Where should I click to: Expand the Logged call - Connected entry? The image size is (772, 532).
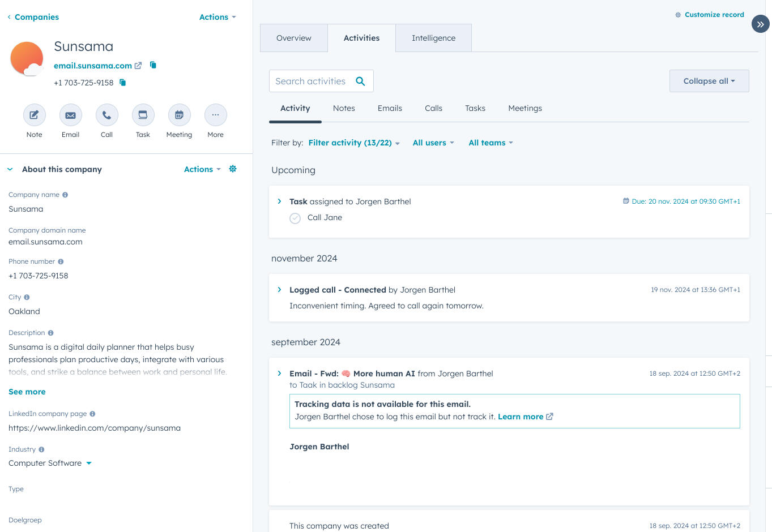coord(279,289)
